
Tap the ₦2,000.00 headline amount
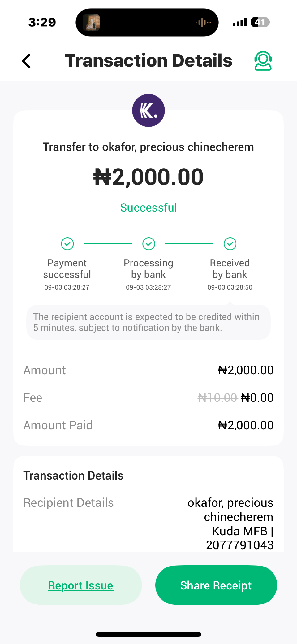point(148,177)
